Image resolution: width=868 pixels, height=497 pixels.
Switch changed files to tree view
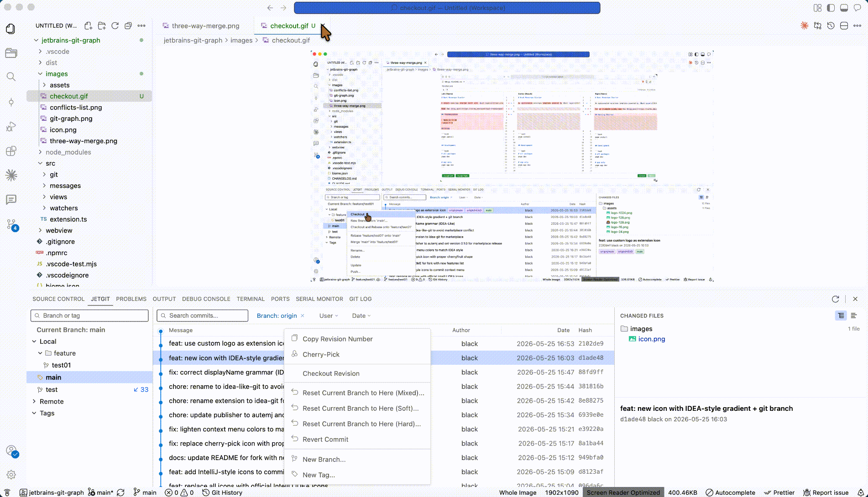click(841, 316)
